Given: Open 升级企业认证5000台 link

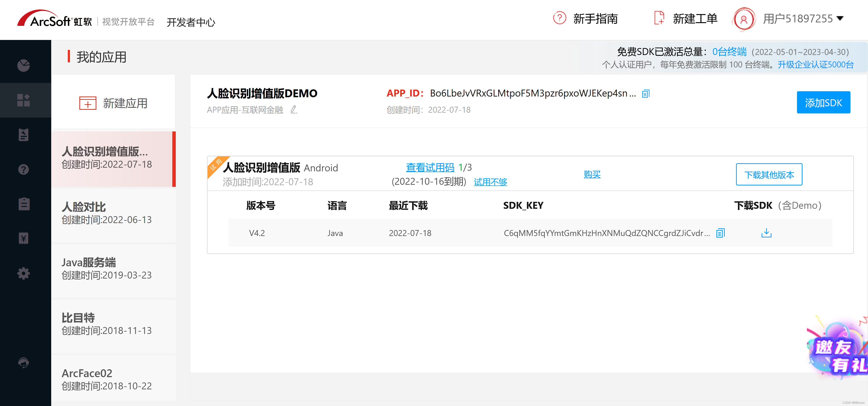Looking at the screenshot, I should point(815,65).
